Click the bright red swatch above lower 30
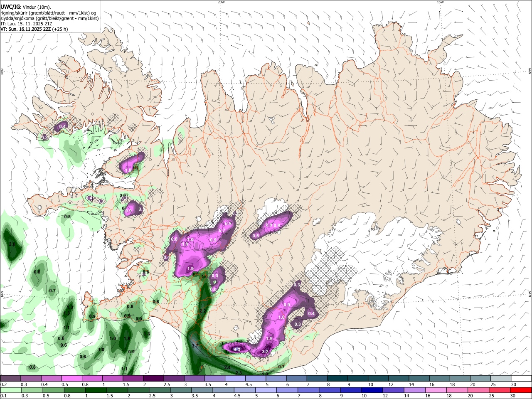The height and width of the screenshot is (399, 532). [x=522, y=390]
